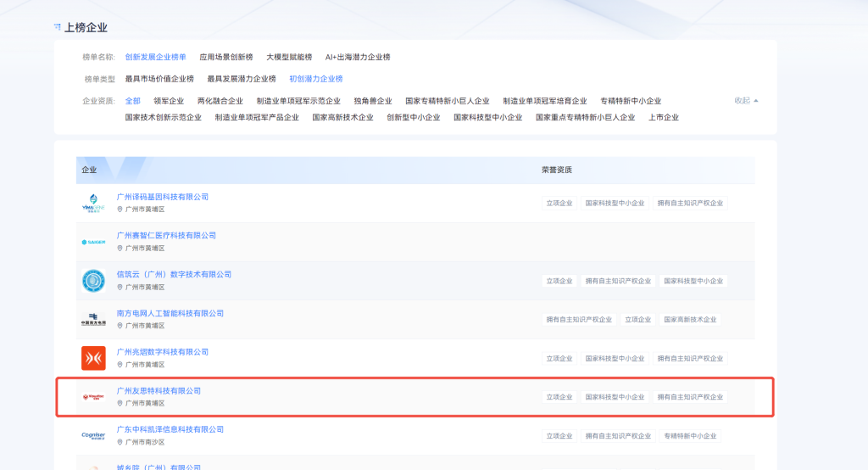Viewport: 868px width, 470px height.
Task: Click location pin under 广州赛智仁医疗科技有限公司
Action: coord(120,249)
